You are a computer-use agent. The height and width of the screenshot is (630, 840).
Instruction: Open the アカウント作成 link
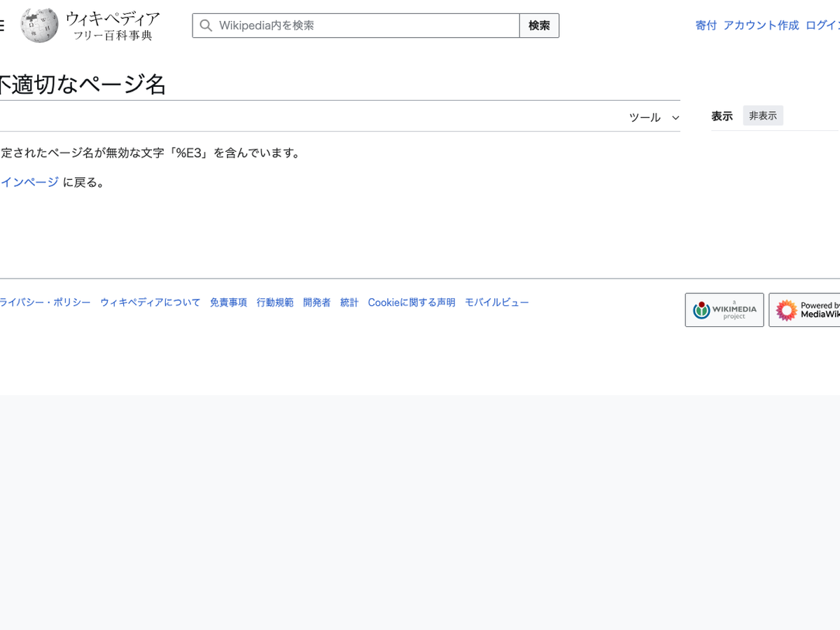click(x=761, y=25)
